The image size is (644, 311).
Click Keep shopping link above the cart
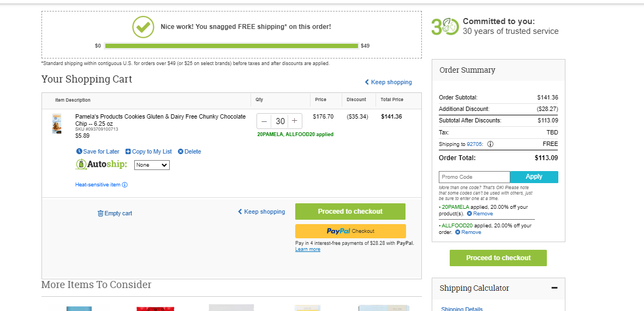click(388, 83)
